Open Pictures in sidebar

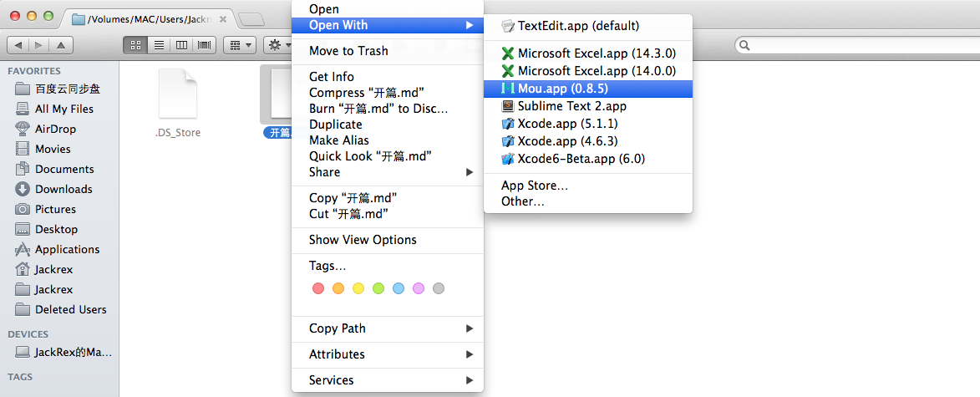(x=59, y=209)
